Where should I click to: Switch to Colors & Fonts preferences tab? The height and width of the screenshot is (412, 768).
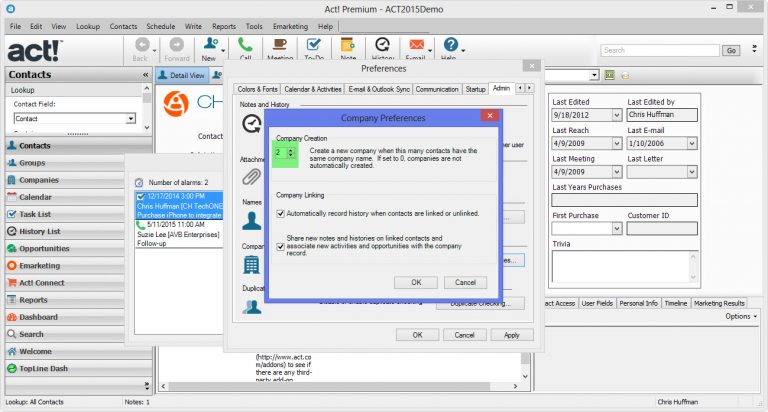tap(258, 89)
